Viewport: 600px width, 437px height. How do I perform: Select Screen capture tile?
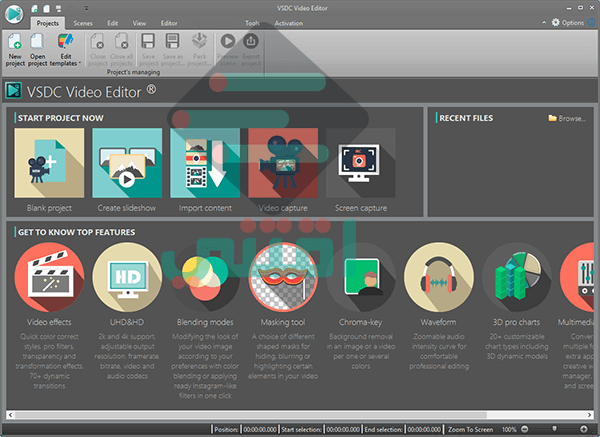tap(361, 163)
